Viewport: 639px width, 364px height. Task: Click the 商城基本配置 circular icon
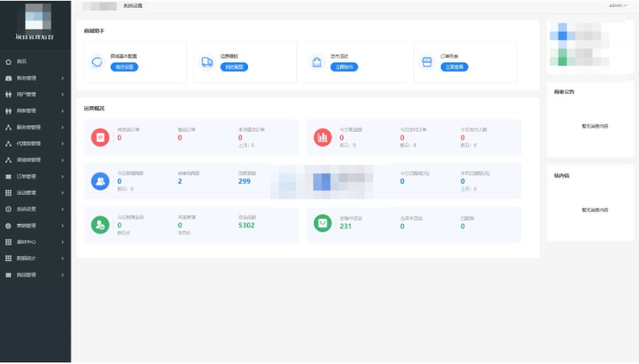tap(98, 62)
